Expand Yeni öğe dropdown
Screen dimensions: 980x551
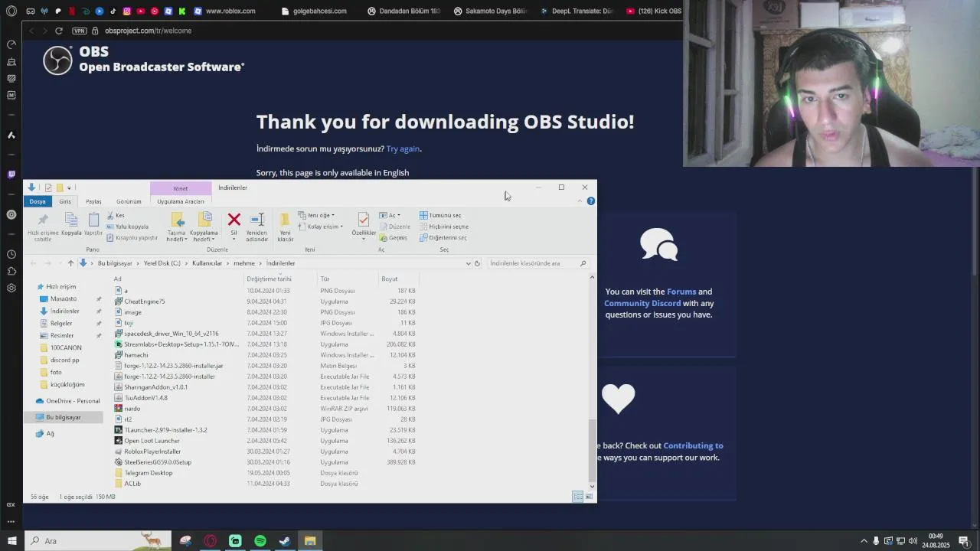point(316,216)
